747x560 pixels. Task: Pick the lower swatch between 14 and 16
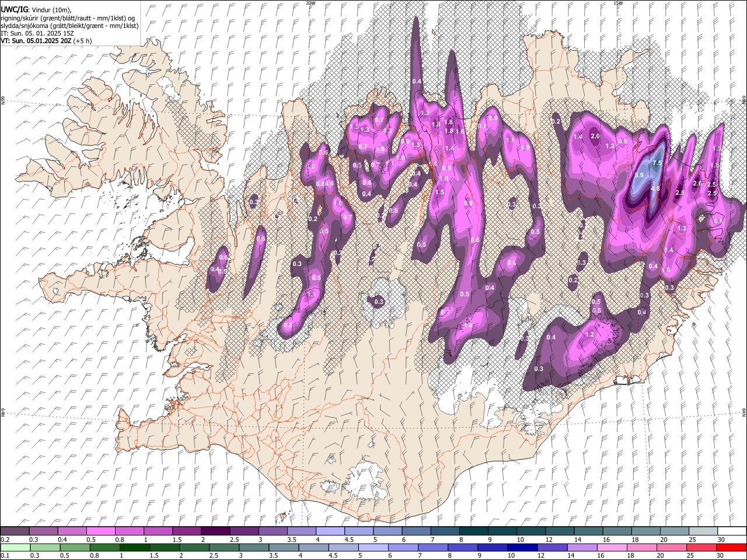[582, 547]
